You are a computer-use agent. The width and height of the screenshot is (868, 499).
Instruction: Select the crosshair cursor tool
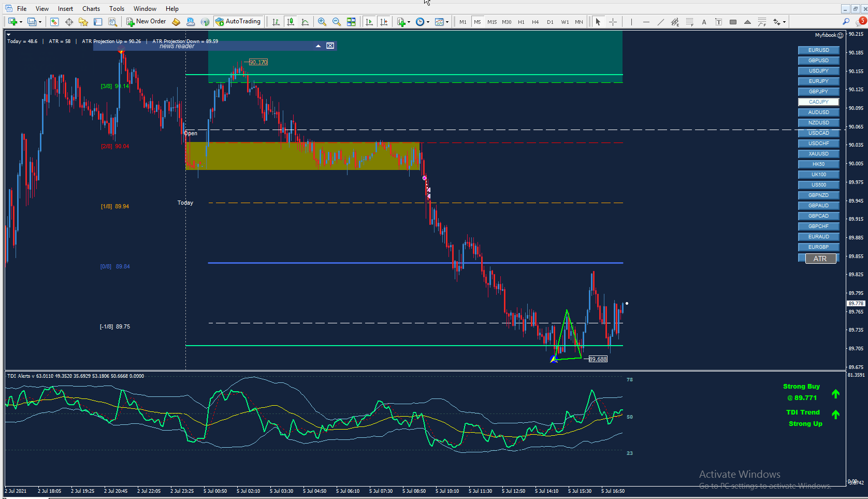coord(613,22)
